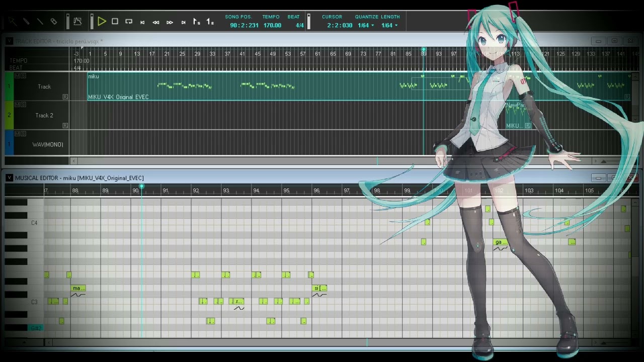The image size is (644, 362).
Task: Minimize the Musical Editor window
Action: click(x=598, y=178)
